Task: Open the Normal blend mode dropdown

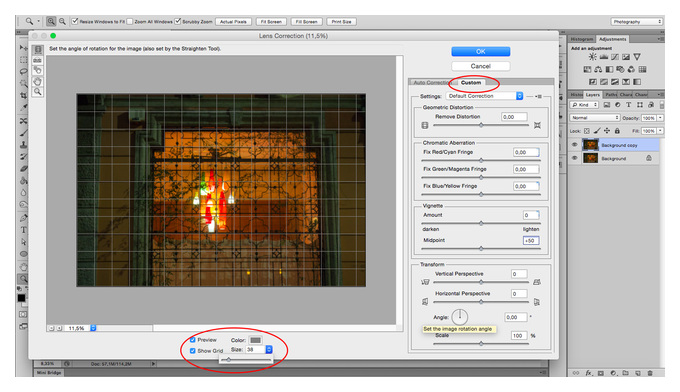Action: click(595, 118)
